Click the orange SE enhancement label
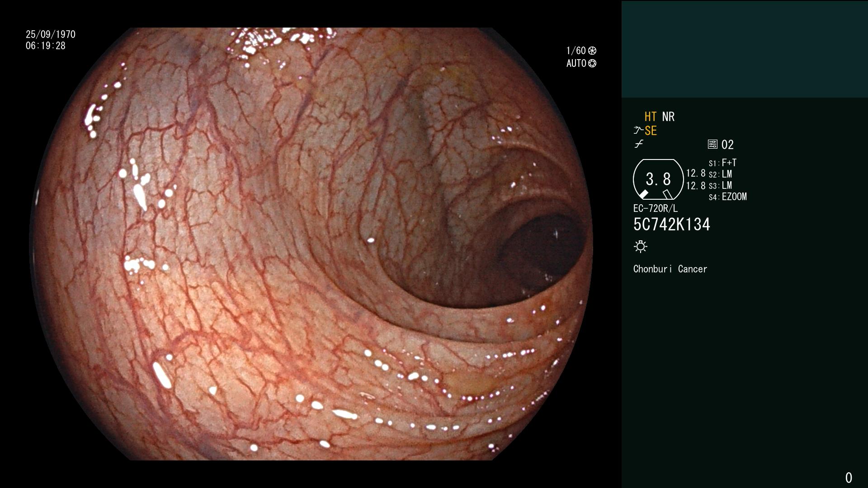 [x=651, y=131]
